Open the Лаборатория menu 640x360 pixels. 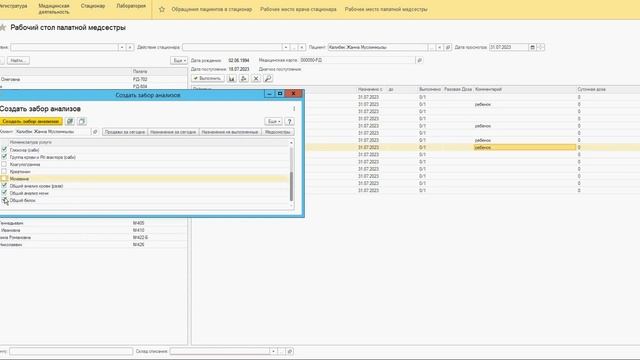pyautogui.click(x=131, y=6)
